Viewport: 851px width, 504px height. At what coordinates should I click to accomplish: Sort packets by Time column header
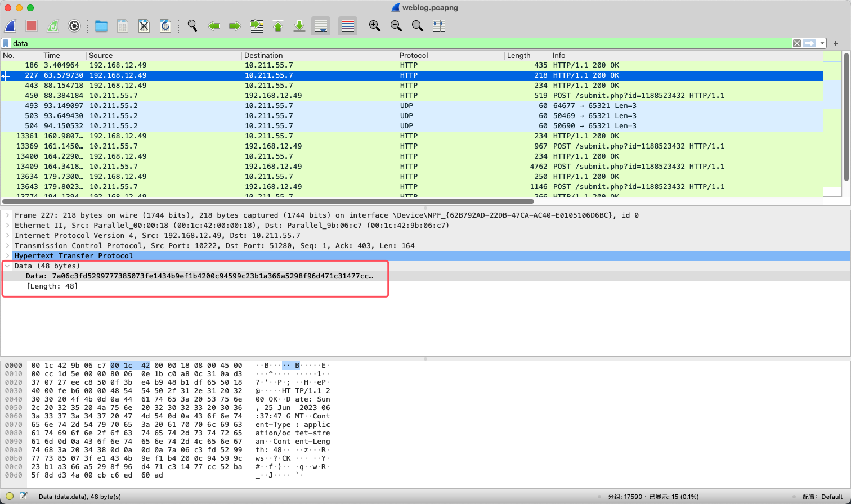pyautogui.click(x=64, y=55)
